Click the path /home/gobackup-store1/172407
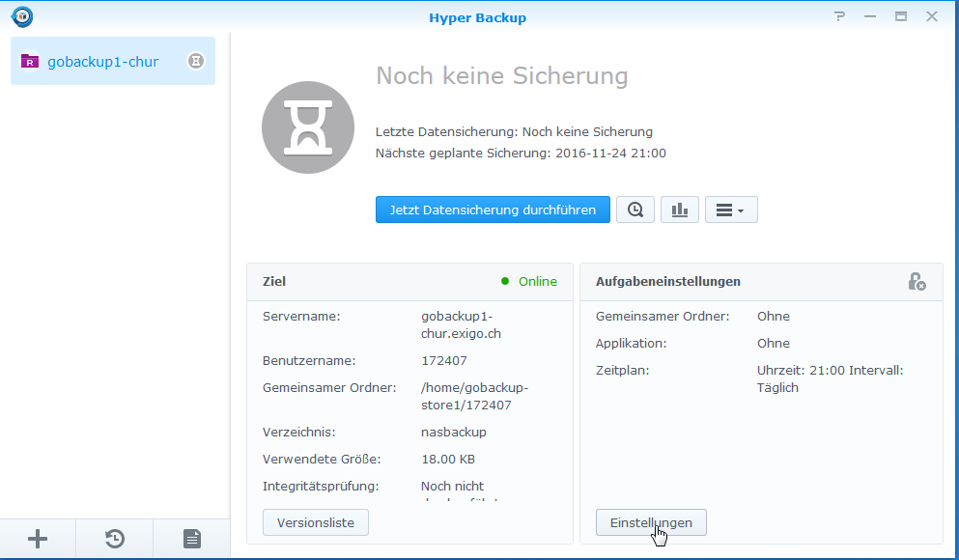 (474, 396)
